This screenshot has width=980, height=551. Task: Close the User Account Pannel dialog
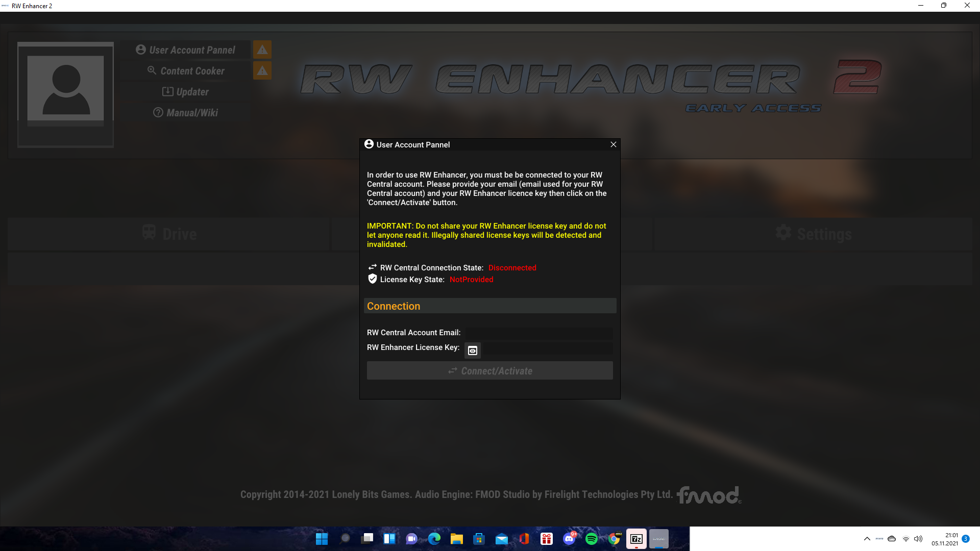614,145
